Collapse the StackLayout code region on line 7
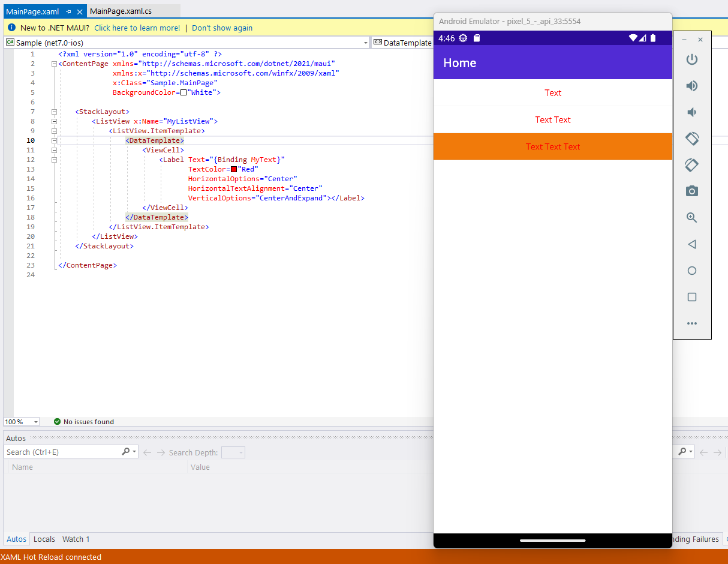This screenshot has height=564, width=728. [x=53, y=111]
